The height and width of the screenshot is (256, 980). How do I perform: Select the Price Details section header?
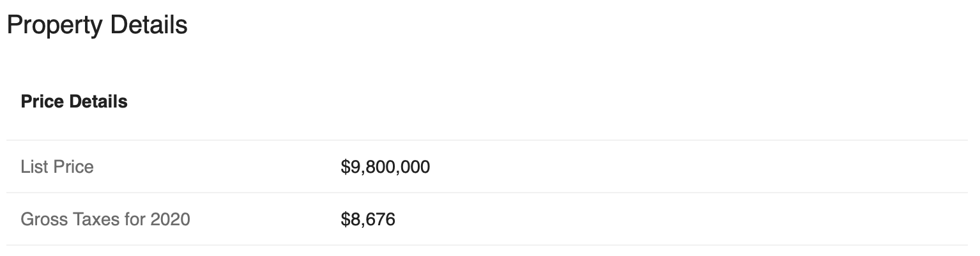point(74,102)
